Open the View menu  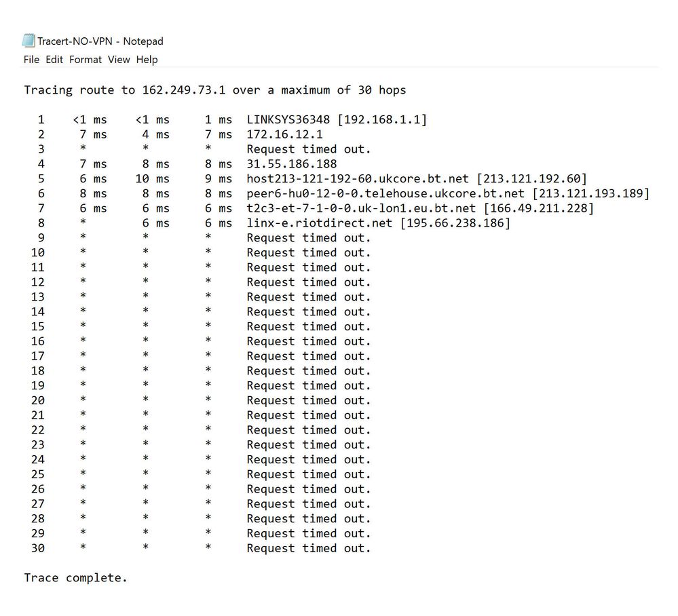[x=119, y=60]
